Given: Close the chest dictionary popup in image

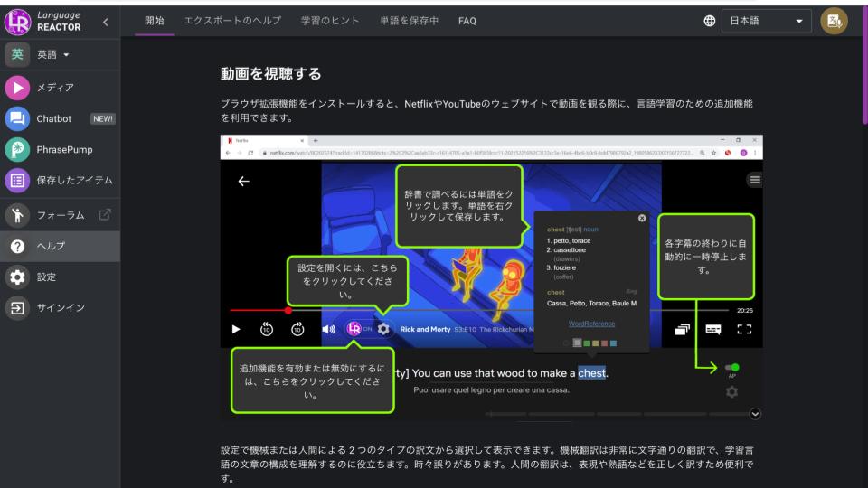Looking at the screenshot, I should pyautogui.click(x=642, y=218).
